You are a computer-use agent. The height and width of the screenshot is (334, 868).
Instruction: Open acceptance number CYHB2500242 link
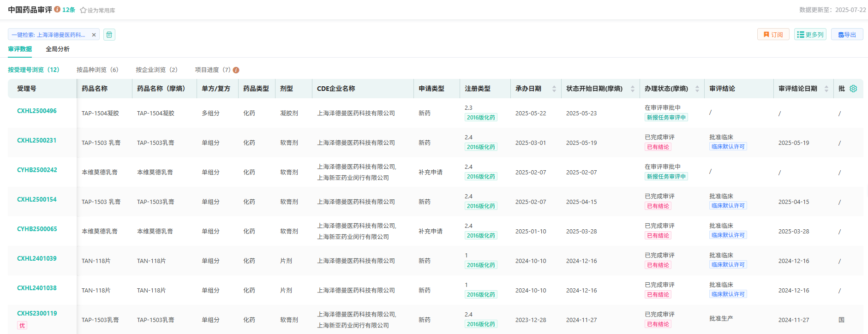click(x=37, y=170)
